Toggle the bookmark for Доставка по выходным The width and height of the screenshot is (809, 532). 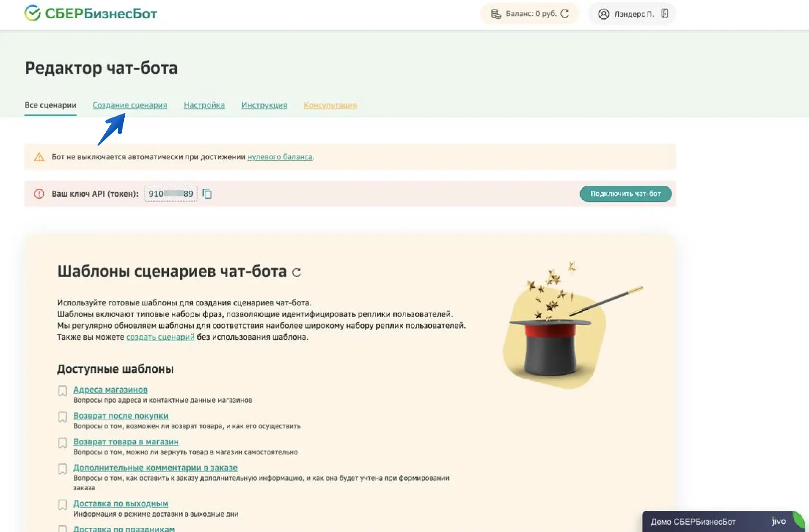point(62,505)
